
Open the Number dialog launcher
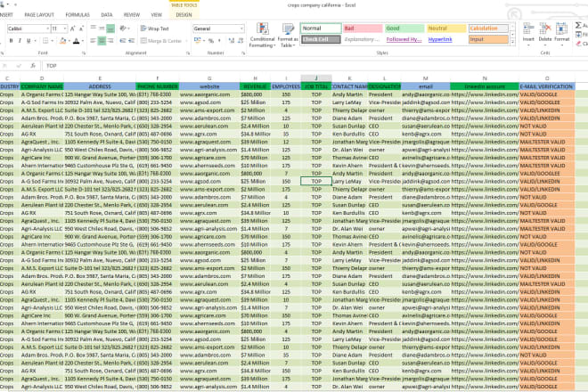[x=243, y=53]
